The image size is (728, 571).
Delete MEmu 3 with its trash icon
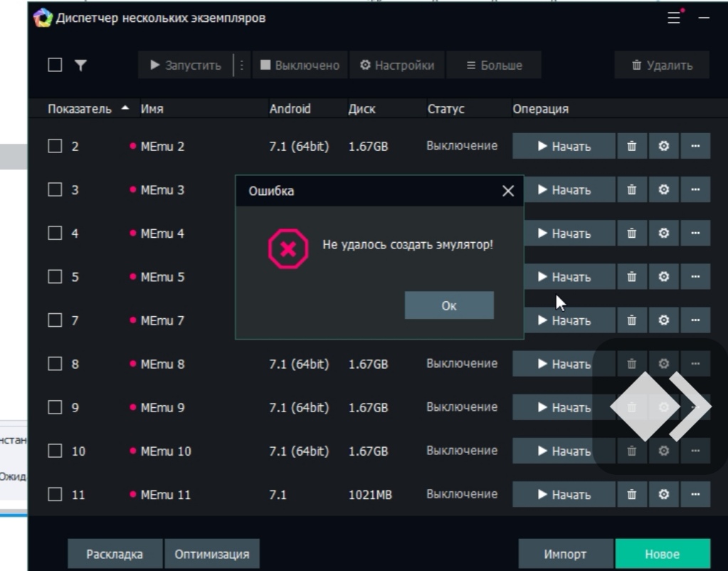[631, 189]
